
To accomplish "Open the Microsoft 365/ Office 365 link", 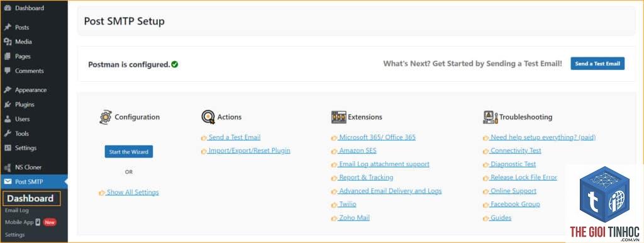I will pos(377,137).
